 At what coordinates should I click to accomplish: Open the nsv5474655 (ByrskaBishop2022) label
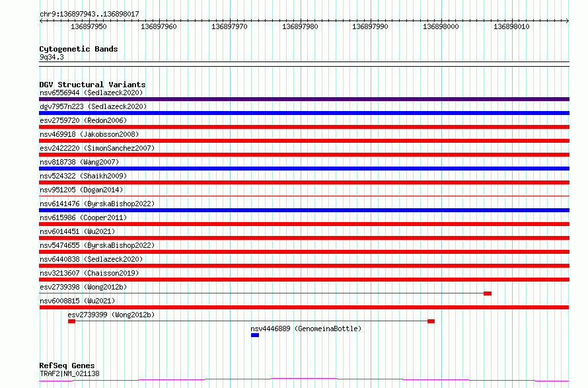(97, 245)
